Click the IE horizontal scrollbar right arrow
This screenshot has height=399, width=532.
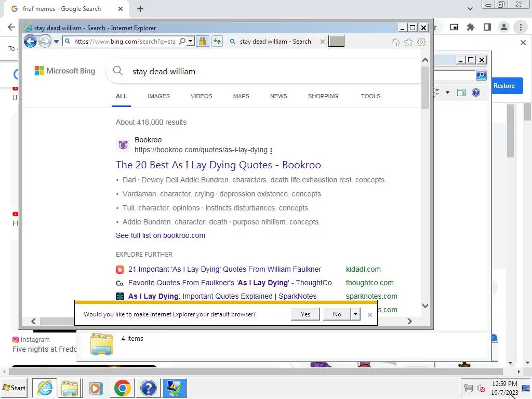pyautogui.click(x=409, y=321)
